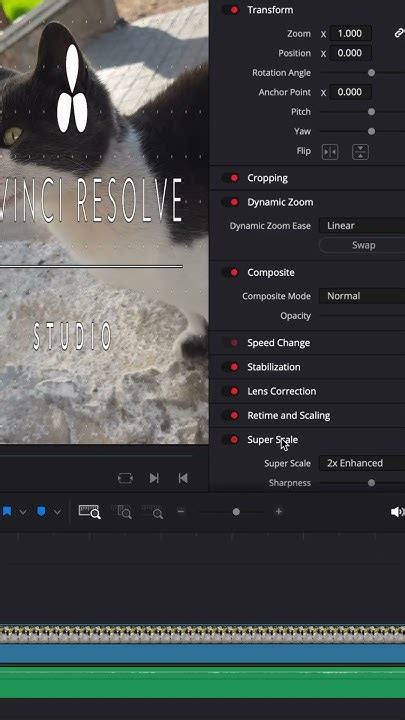Screen dimensions: 405x720
Task: Jump to the next clip in viewer
Action: [x=154, y=478]
